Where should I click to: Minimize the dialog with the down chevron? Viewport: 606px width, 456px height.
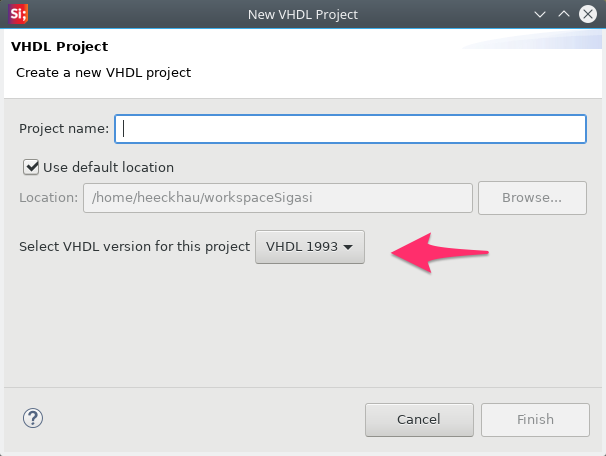(x=540, y=15)
